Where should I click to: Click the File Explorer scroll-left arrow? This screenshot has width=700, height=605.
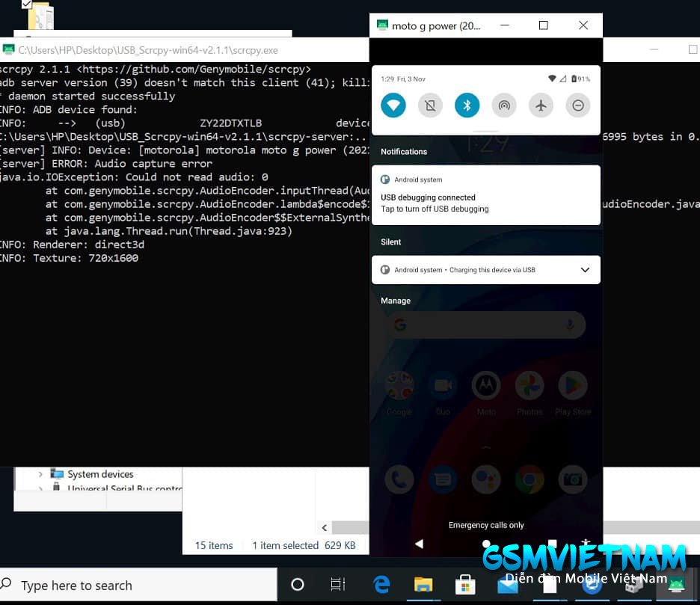tap(325, 528)
